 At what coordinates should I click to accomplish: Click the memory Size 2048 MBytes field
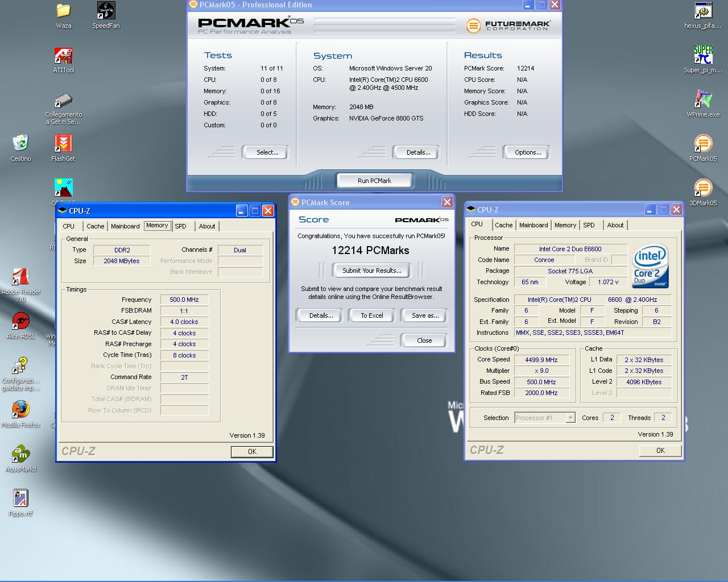pos(122,261)
